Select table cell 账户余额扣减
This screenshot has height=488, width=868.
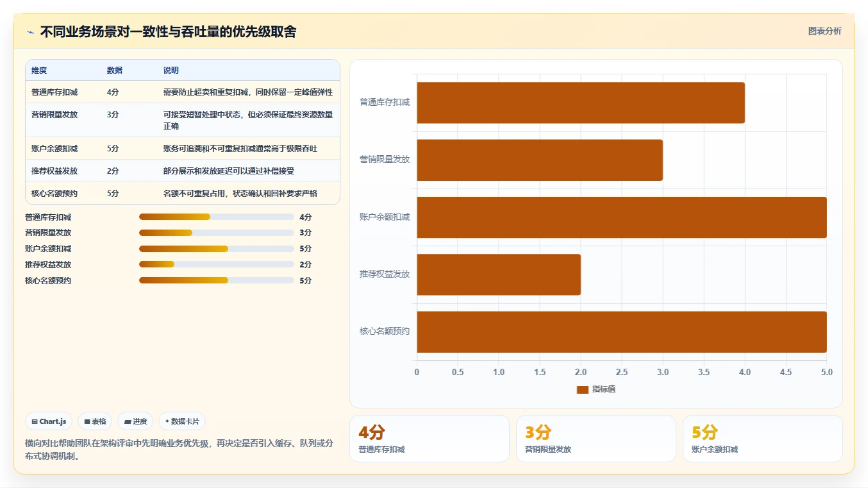54,149
